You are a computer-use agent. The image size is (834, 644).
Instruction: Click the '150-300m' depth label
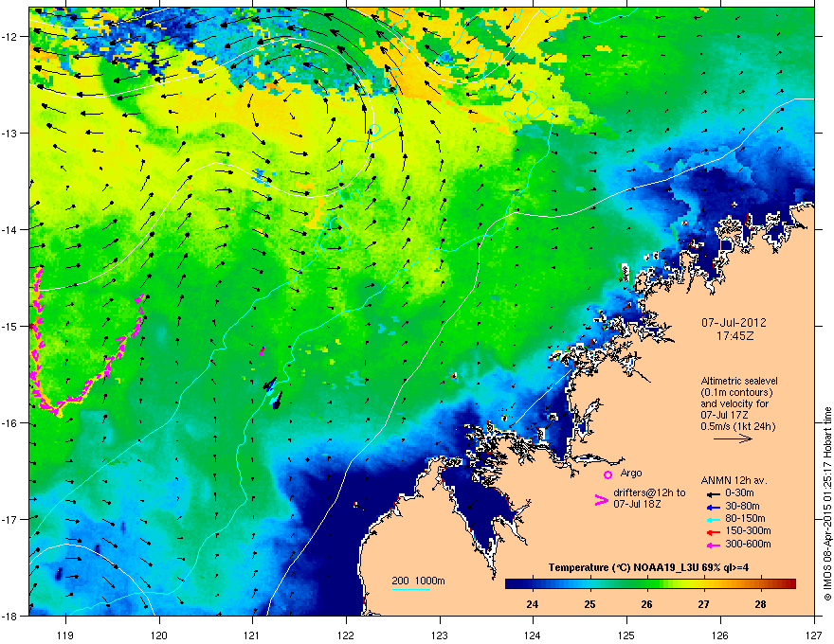click(x=749, y=530)
